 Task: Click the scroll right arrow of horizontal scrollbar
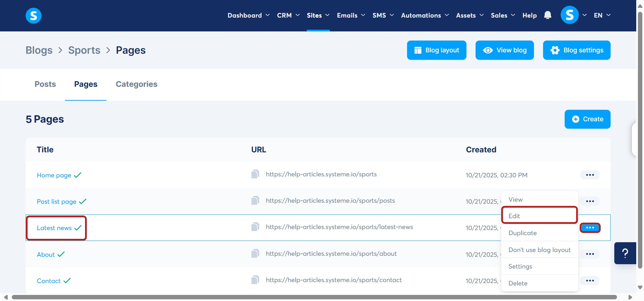tap(630, 297)
